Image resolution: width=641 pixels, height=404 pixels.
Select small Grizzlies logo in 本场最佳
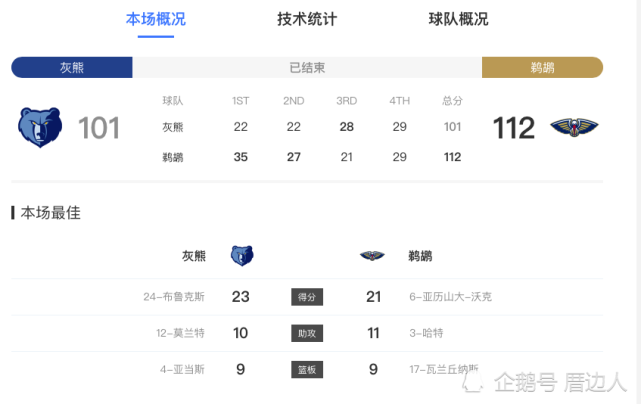click(242, 256)
